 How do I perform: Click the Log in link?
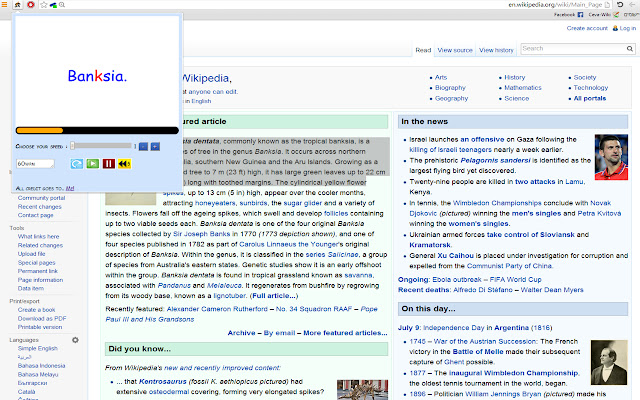click(x=628, y=28)
